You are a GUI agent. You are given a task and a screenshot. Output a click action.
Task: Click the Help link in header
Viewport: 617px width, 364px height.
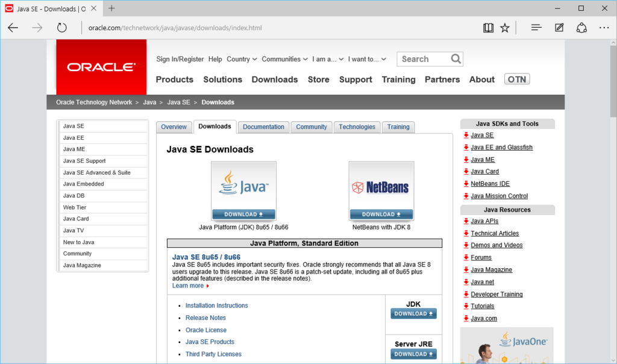click(x=215, y=59)
